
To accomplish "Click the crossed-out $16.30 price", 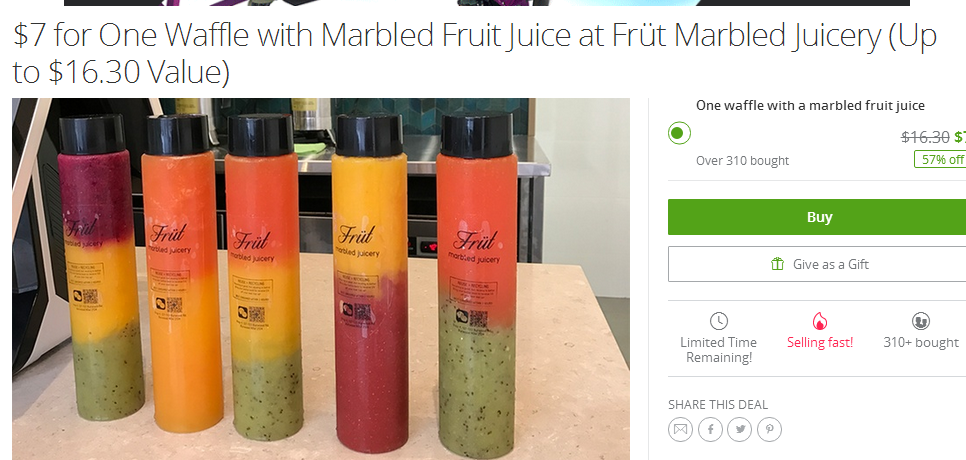I will tap(925, 137).
